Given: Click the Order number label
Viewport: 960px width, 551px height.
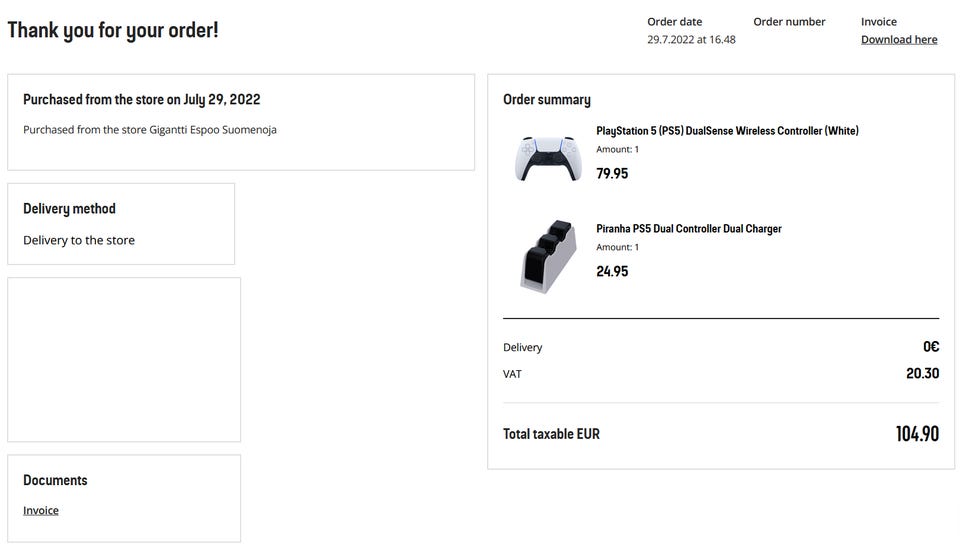Looking at the screenshot, I should coord(789,22).
